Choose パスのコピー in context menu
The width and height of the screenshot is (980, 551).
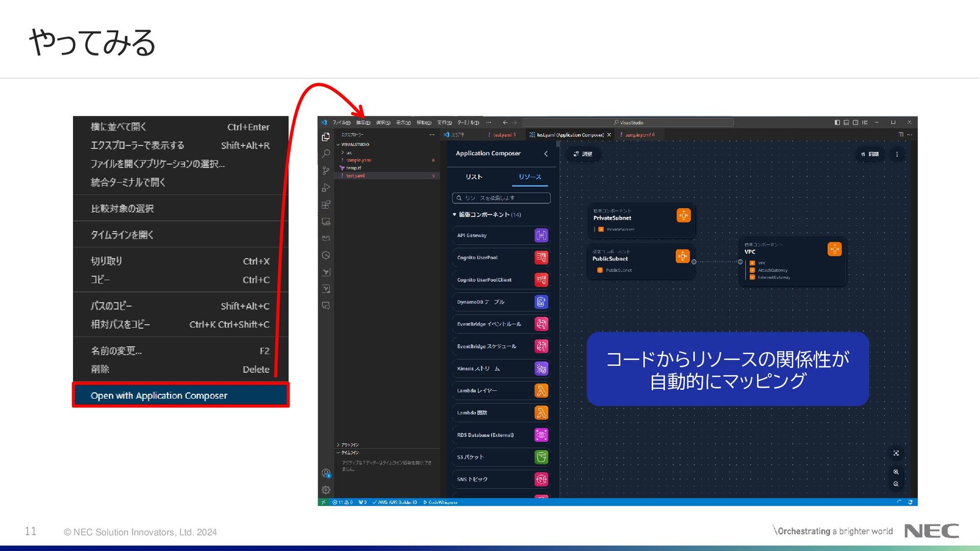click(181, 306)
